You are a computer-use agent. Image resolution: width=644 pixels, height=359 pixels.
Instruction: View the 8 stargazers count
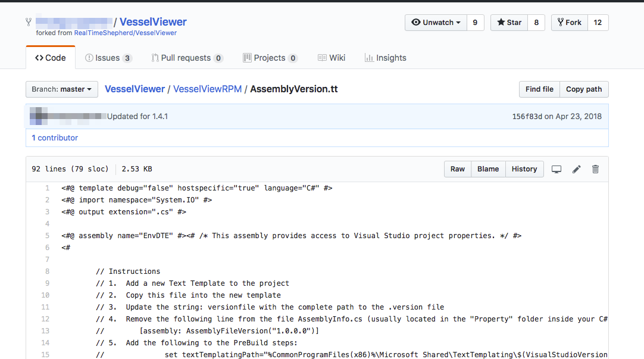click(x=536, y=23)
